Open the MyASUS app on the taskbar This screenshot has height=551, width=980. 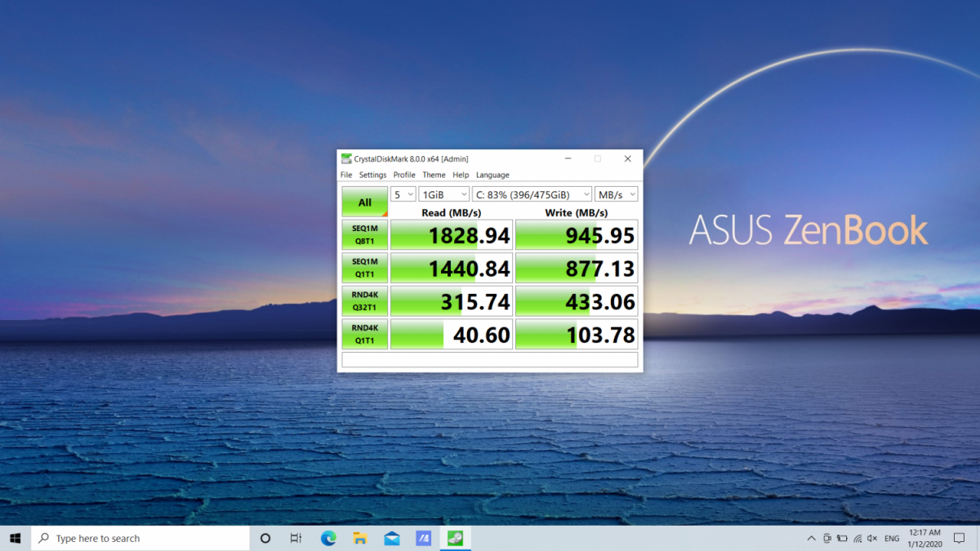(x=424, y=538)
